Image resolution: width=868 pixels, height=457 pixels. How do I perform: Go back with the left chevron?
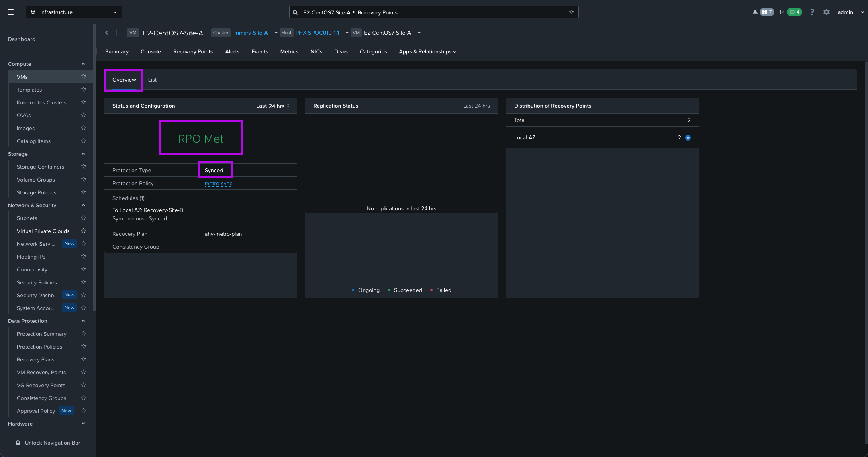(106, 33)
